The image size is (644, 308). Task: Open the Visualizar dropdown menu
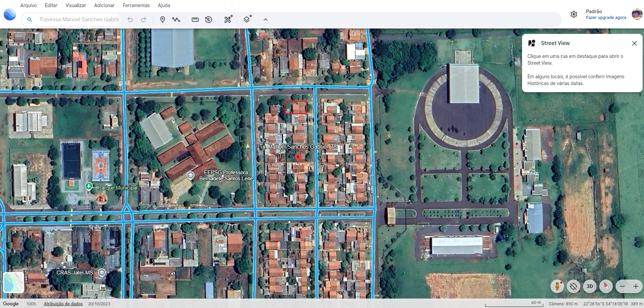[76, 5]
